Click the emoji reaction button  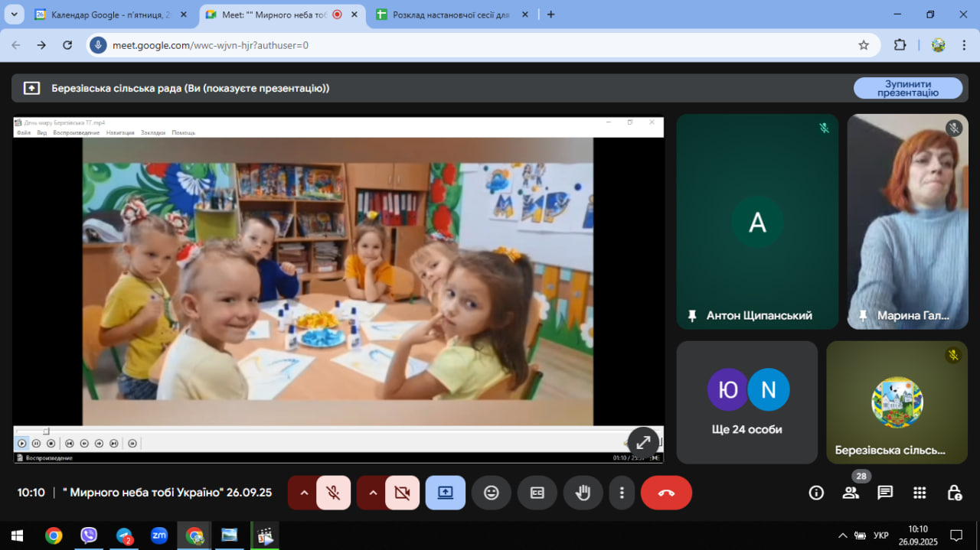pos(492,493)
